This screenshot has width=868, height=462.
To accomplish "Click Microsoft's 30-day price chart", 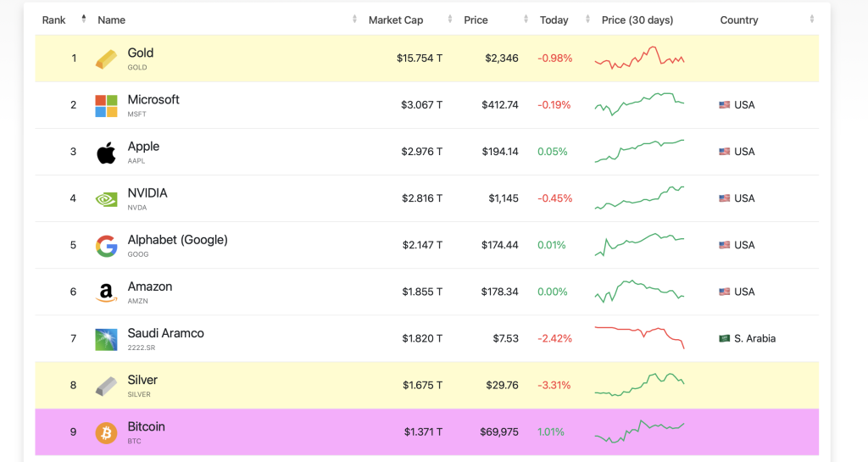I will click(639, 104).
